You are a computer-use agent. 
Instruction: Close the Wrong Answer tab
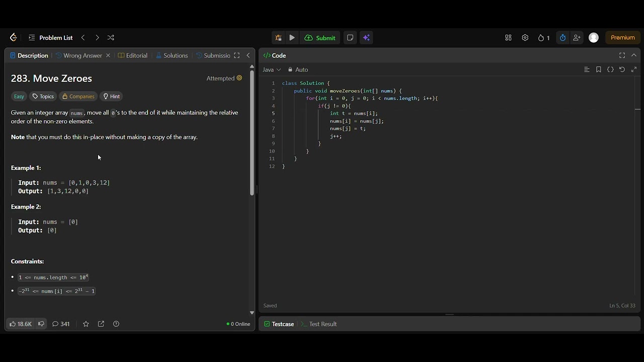pos(108,55)
